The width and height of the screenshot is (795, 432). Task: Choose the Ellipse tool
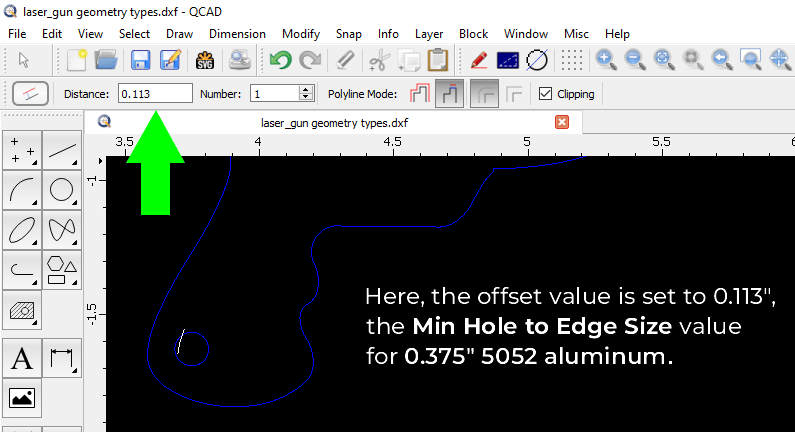point(22,230)
